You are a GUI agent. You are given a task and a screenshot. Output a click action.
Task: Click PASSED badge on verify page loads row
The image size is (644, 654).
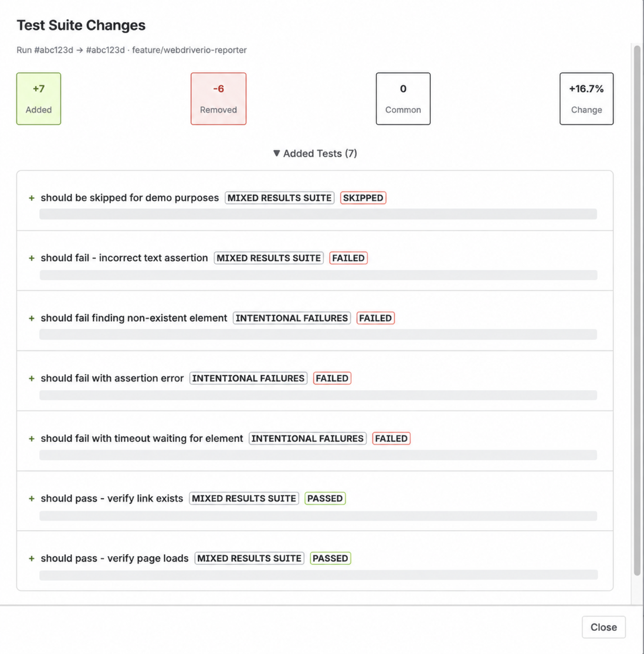[330, 558]
